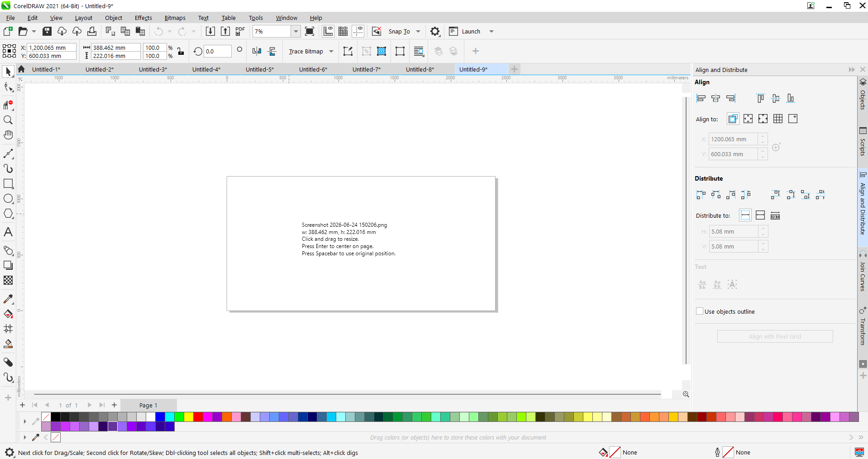
Task: Select Align to Specified point option
Action: [x=793, y=119]
